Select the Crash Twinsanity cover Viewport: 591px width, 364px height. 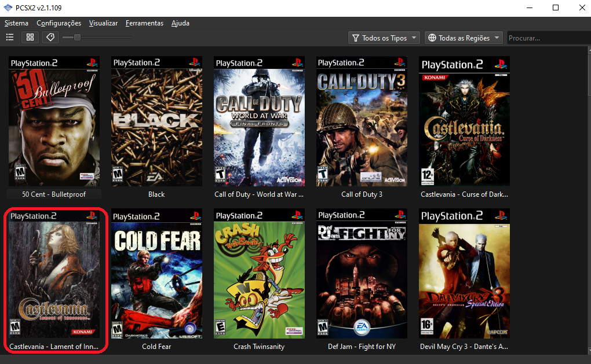point(259,273)
